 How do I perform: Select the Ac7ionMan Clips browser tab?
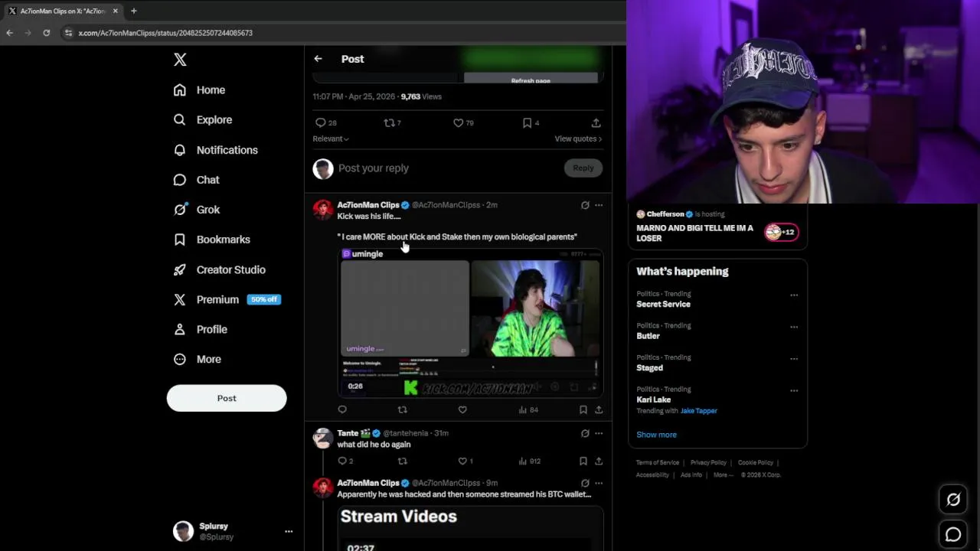pyautogui.click(x=61, y=11)
